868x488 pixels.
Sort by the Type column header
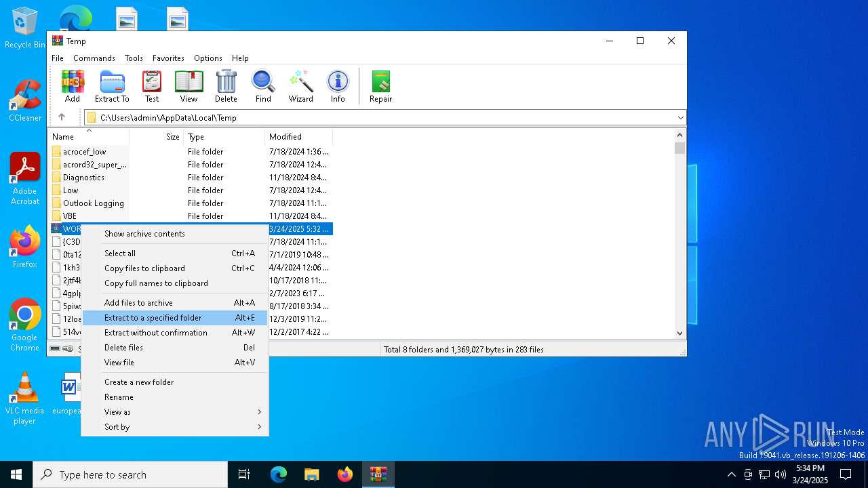(224, 137)
